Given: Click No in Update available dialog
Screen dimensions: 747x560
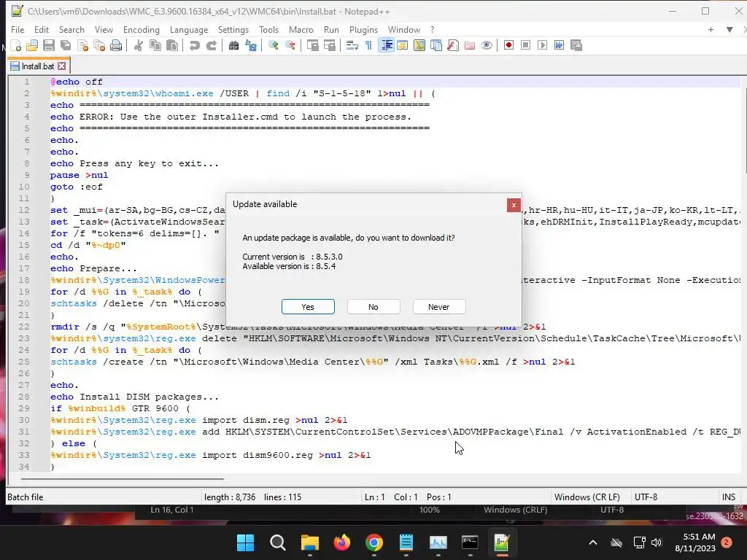Looking at the screenshot, I should [x=373, y=307].
